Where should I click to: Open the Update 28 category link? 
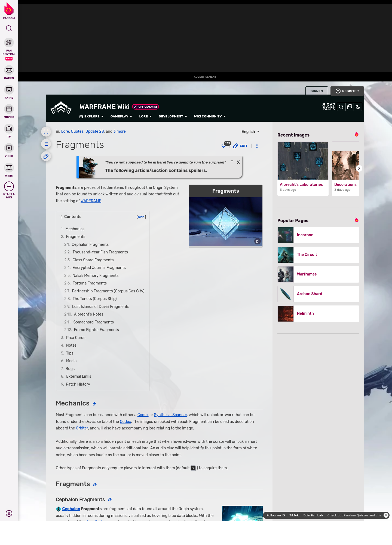click(95, 131)
